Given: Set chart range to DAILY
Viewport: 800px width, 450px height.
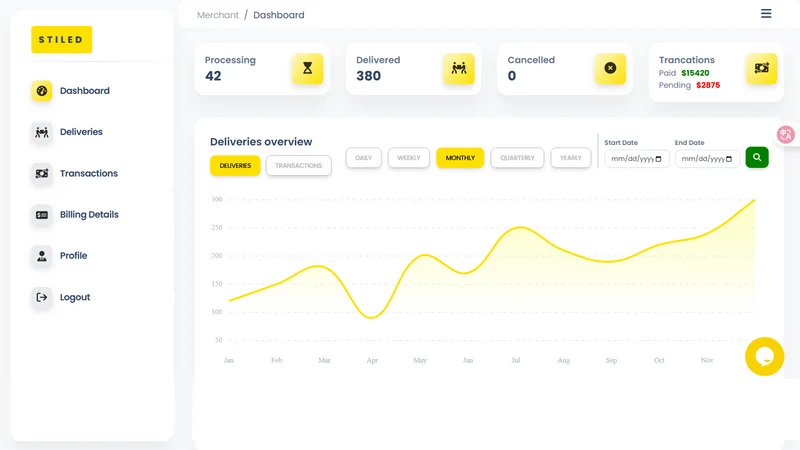Looking at the screenshot, I should coord(363,158).
